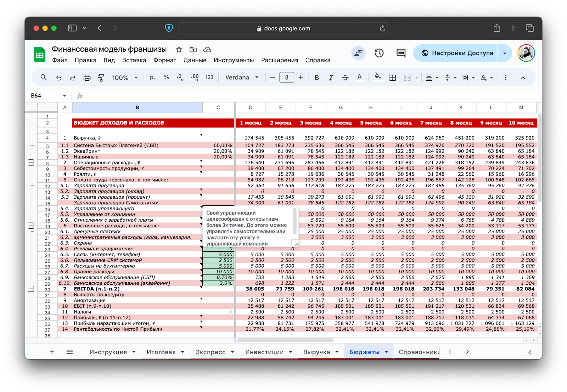Click the Настройки Доступа button
Viewport: 567px width, 392px height.
click(x=457, y=53)
